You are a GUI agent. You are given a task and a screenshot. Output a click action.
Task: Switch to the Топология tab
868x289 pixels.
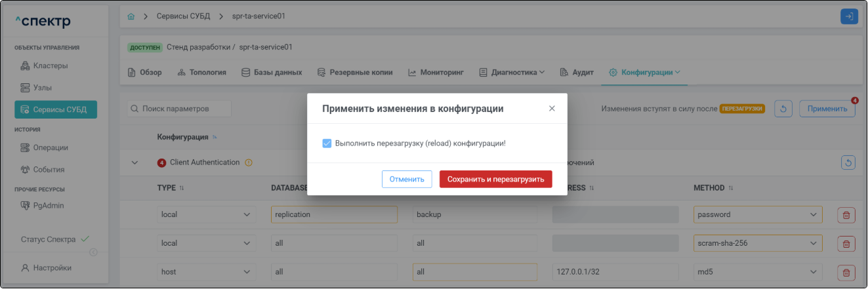coord(202,73)
